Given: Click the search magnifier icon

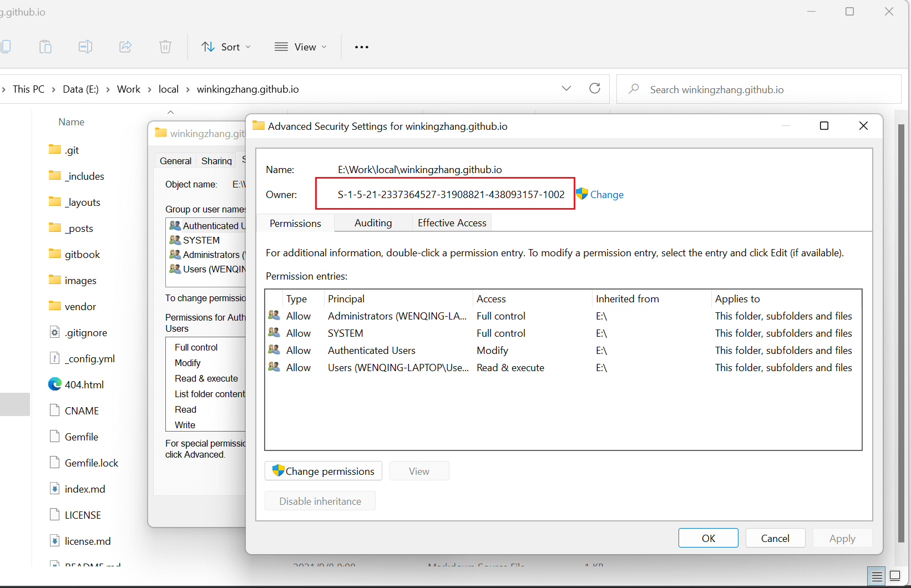Looking at the screenshot, I should point(634,89).
